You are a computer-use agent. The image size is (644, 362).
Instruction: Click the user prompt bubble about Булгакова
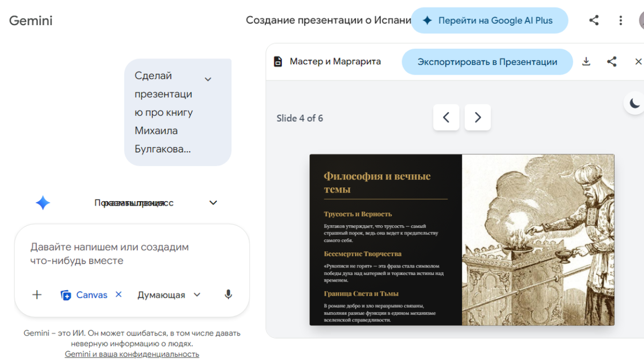pyautogui.click(x=178, y=112)
